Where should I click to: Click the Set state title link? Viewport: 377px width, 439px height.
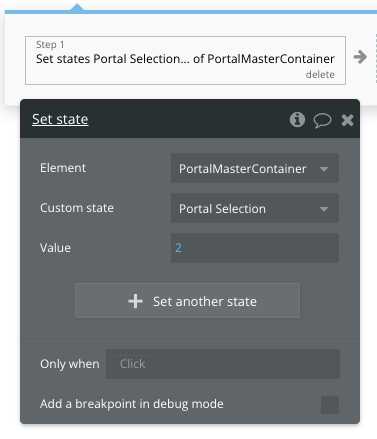(x=60, y=119)
